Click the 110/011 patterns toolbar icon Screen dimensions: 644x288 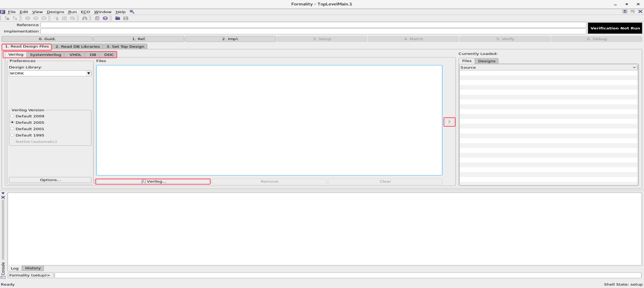point(64,18)
